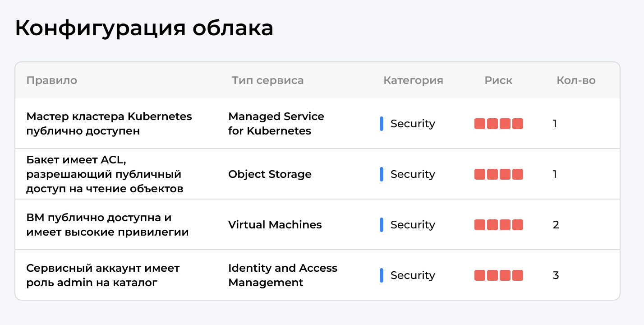Click the Security marker on the IAM row
644x325 pixels.
pos(381,275)
